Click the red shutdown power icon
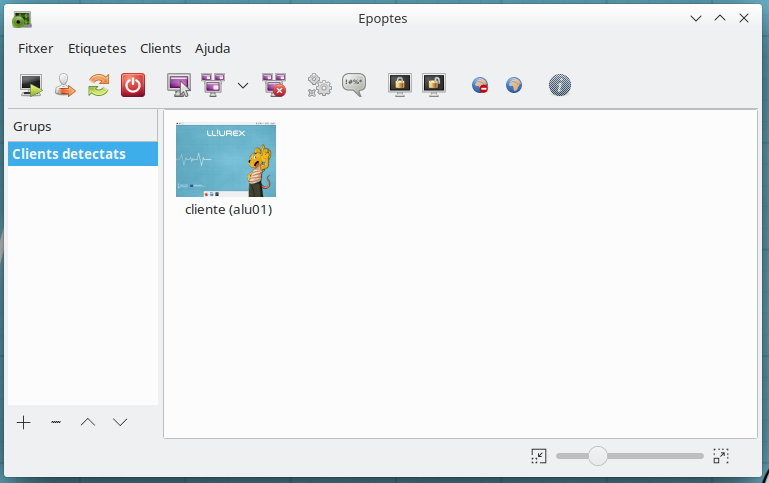The width and height of the screenshot is (769, 483). tap(132, 85)
